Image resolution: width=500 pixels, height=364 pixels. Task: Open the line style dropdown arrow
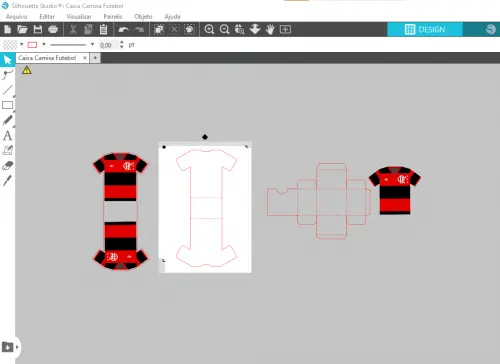(92, 44)
